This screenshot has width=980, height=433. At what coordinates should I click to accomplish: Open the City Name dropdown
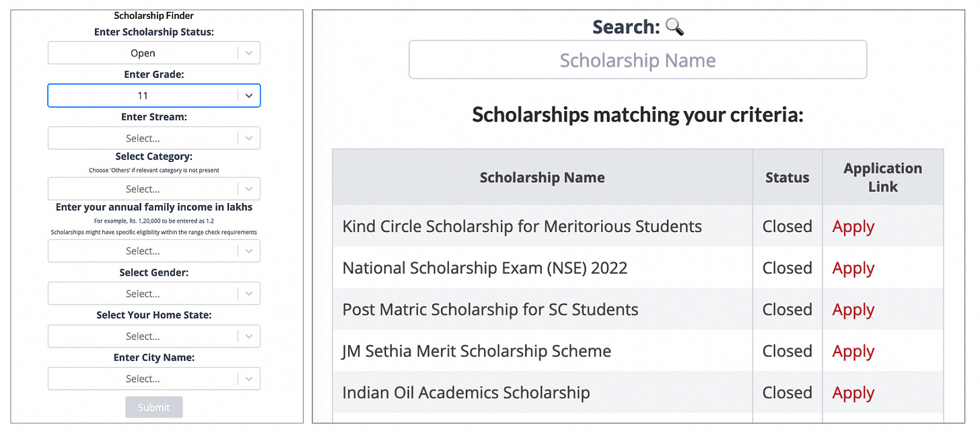pyautogui.click(x=153, y=379)
